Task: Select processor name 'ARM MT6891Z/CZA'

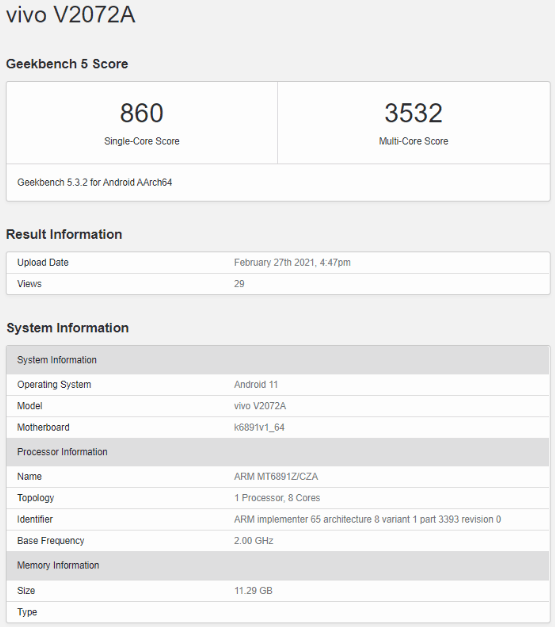Action: coord(276,477)
